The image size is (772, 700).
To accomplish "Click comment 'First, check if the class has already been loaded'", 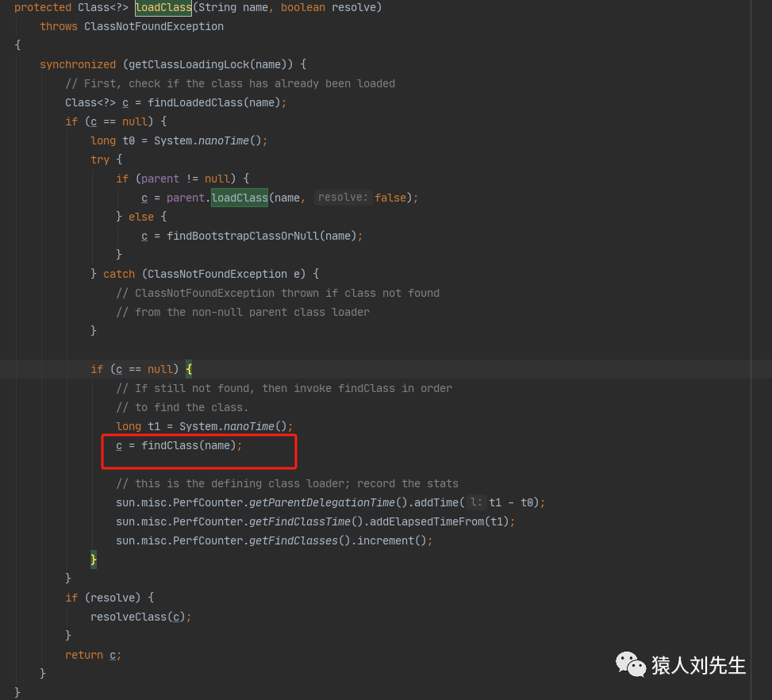I will pos(230,84).
